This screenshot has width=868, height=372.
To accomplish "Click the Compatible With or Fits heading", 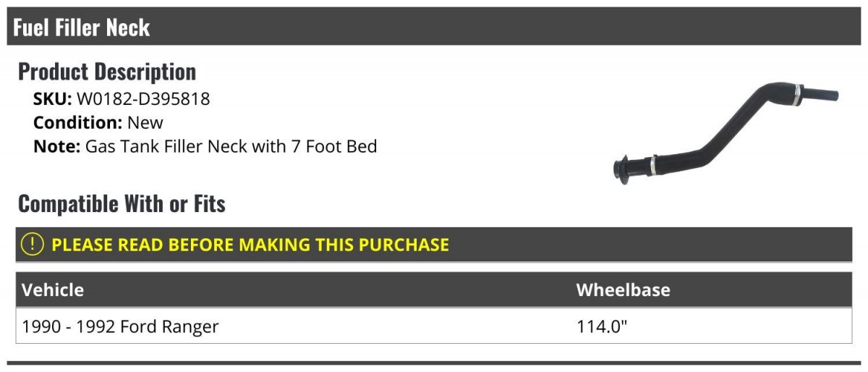I will 122,204.
